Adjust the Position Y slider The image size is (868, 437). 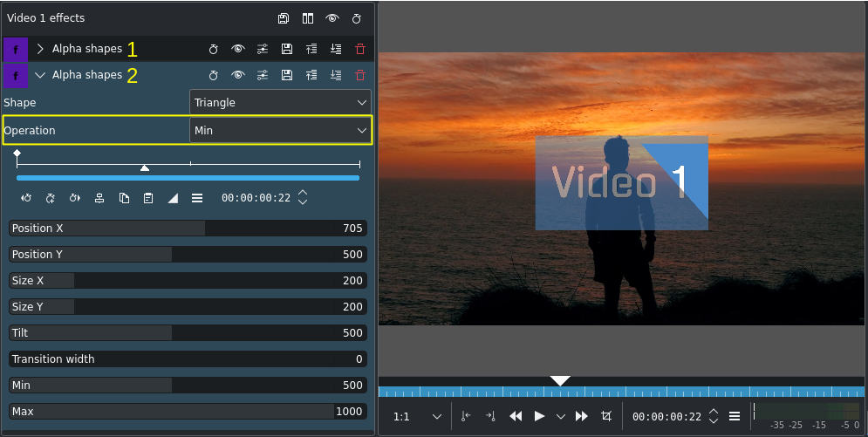click(x=188, y=255)
